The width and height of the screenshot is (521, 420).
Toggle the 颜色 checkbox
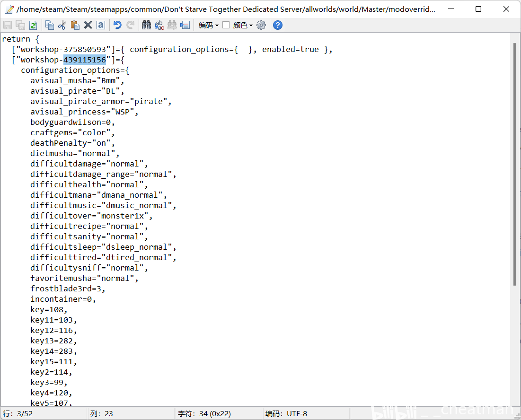[226, 25]
